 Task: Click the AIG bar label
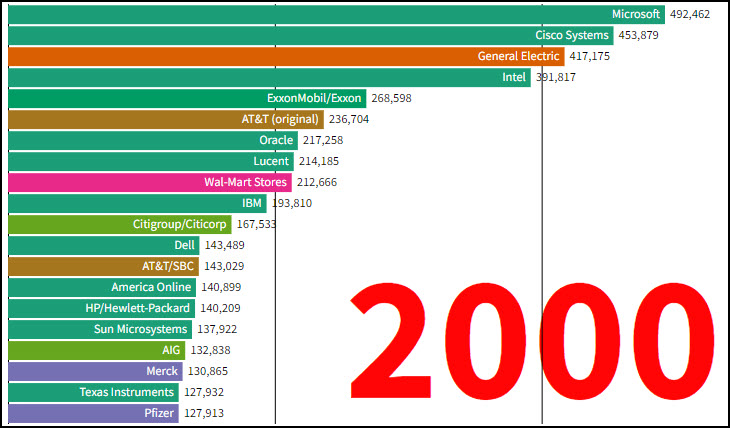171,350
